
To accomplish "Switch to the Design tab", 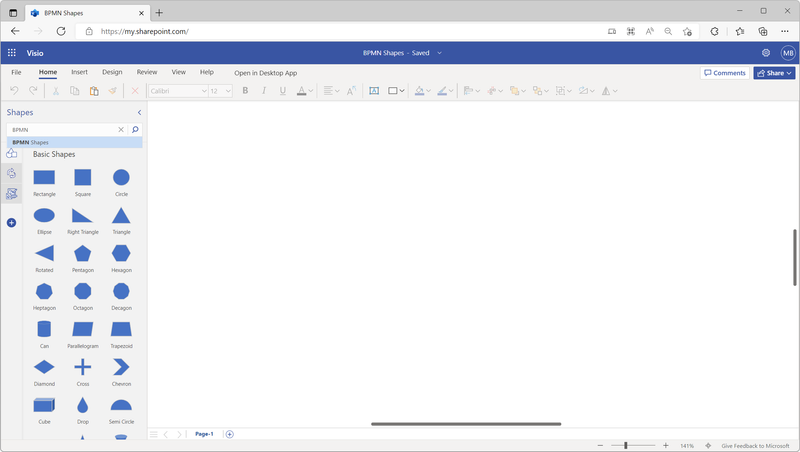I will [112, 72].
